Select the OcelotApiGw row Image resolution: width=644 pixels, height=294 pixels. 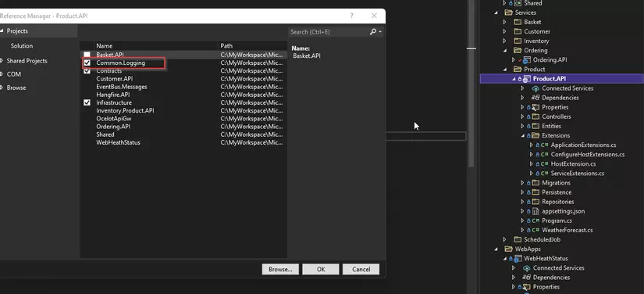pyautogui.click(x=183, y=119)
